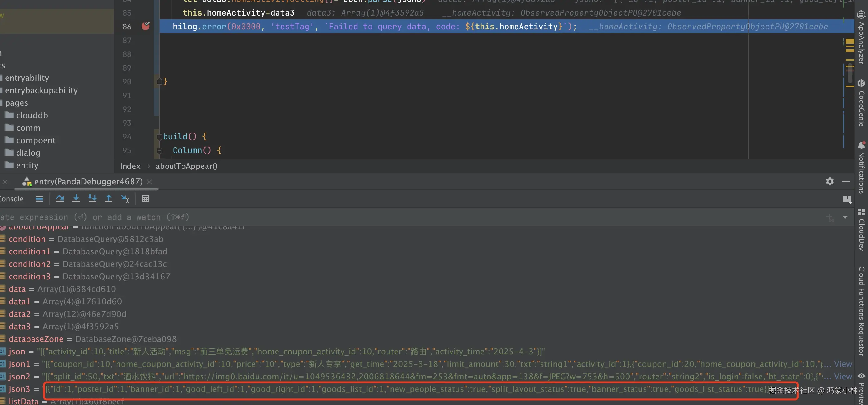Open debug panel settings gear
This screenshot has height=405, width=868.
pyautogui.click(x=830, y=181)
